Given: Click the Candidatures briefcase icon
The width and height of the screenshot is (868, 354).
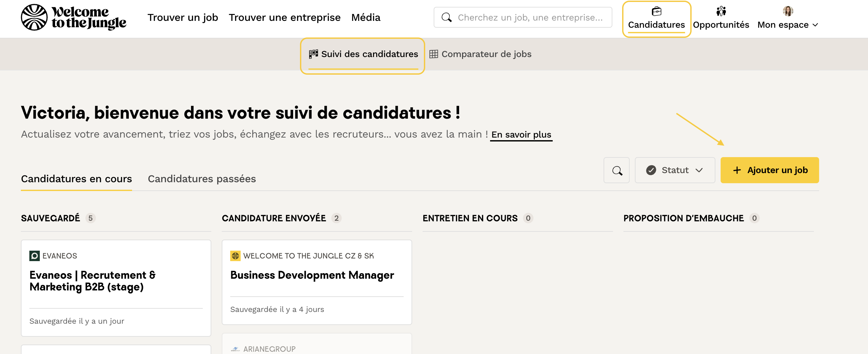Looking at the screenshot, I should coord(656,11).
